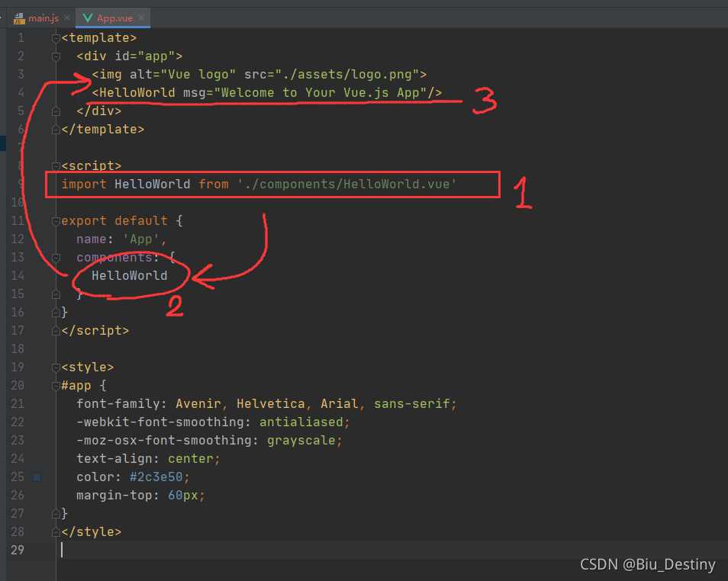The image size is (728, 581).
Task: Click the 'components' property key
Action: click(x=114, y=258)
